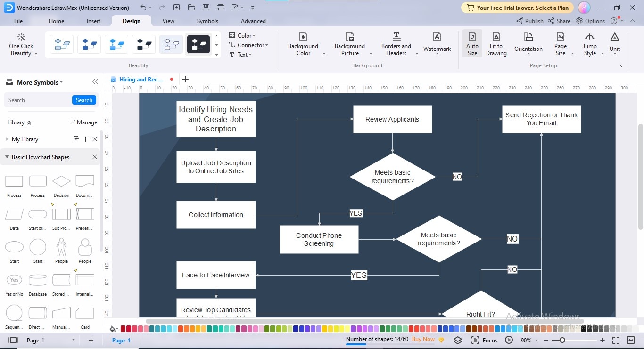
Task: Click the Save icon in title bar
Action: pos(206,8)
